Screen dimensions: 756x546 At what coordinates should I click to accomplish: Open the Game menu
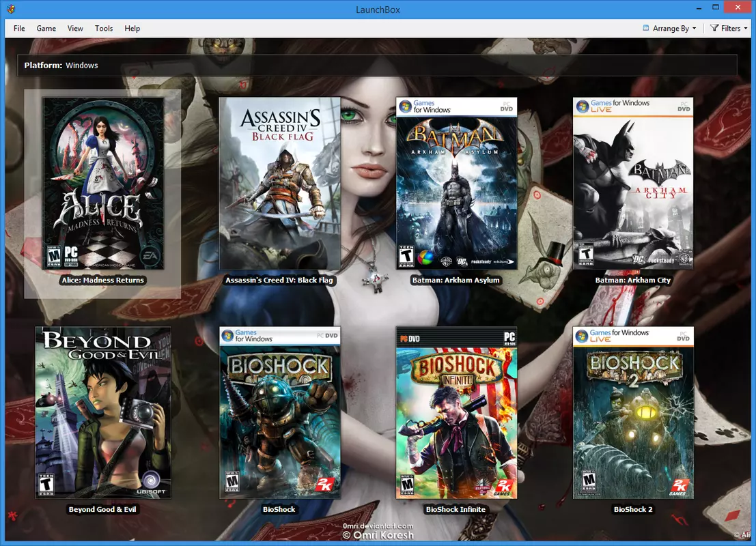click(46, 29)
